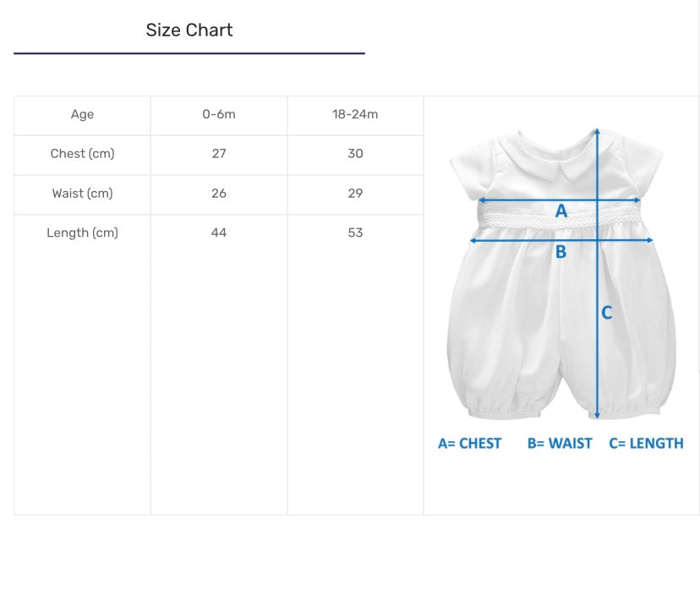This screenshot has height=607, width=700.
Task: Select length value 44 for 0-6m
Action: tap(219, 232)
